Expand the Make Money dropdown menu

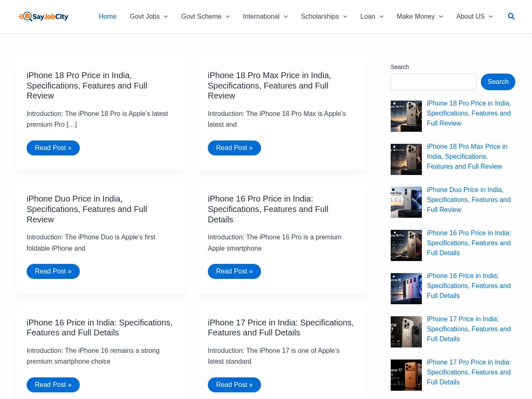pyautogui.click(x=420, y=16)
